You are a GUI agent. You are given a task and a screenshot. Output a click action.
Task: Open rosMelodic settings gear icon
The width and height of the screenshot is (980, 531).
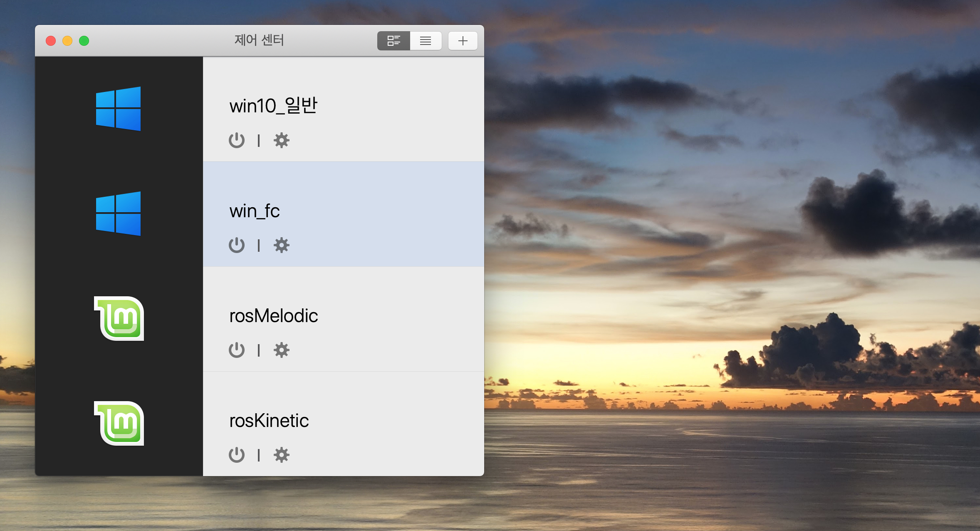tap(281, 350)
